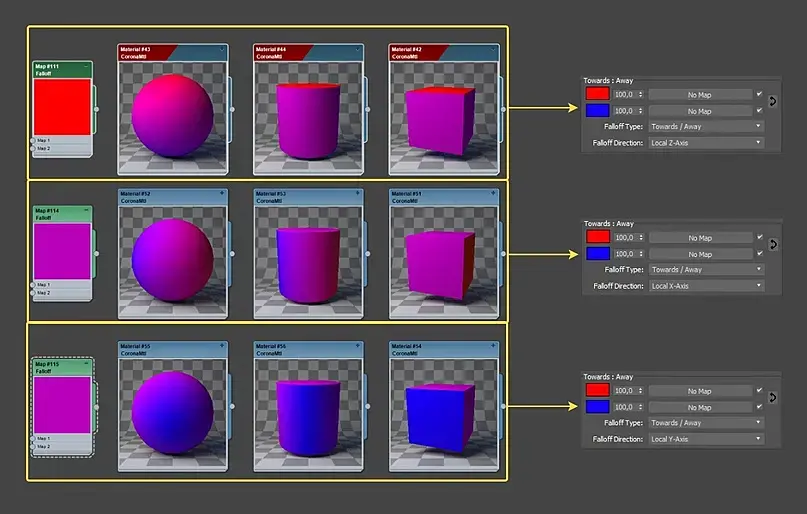Swap the colors in the Local Z-Axis panel
The height and width of the screenshot is (514, 807).
pyautogui.click(x=773, y=101)
